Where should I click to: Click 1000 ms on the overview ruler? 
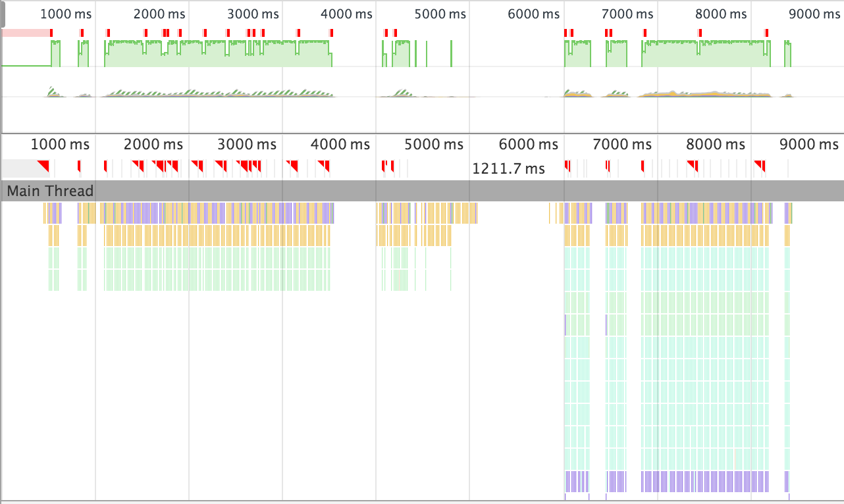(66, 14)
